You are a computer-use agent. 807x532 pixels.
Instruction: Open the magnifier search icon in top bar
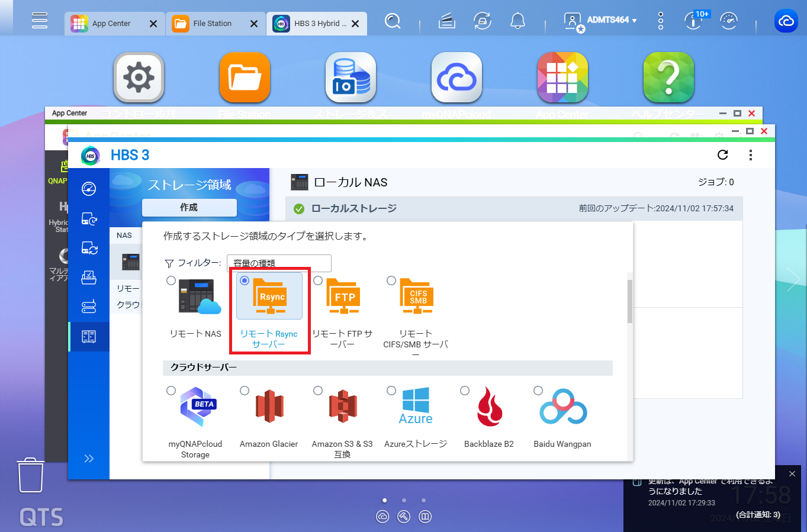393,22
